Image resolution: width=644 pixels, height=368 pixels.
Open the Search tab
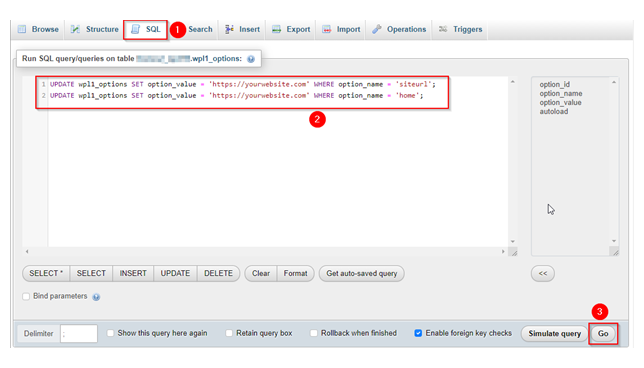(x=200, y=29)
